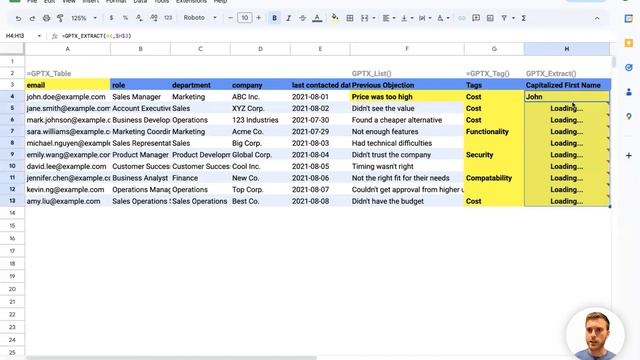
Task: Insert a link
Action: [462, 18]
